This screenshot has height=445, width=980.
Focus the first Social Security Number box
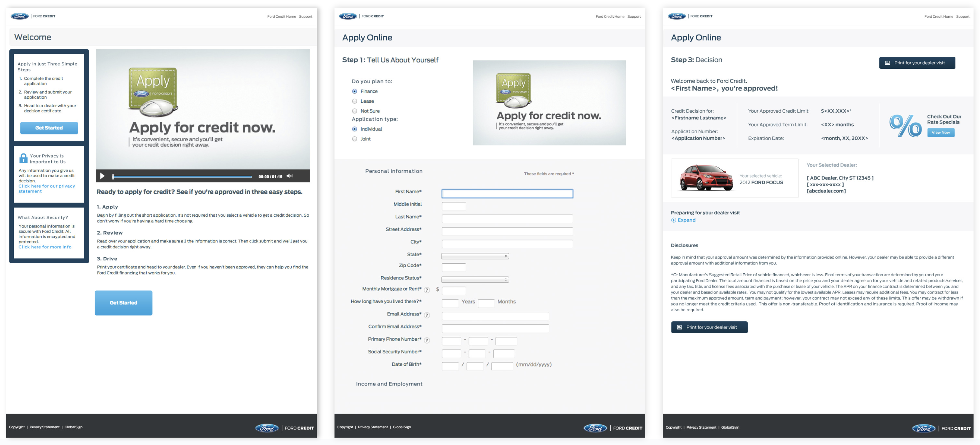[451, 354]
